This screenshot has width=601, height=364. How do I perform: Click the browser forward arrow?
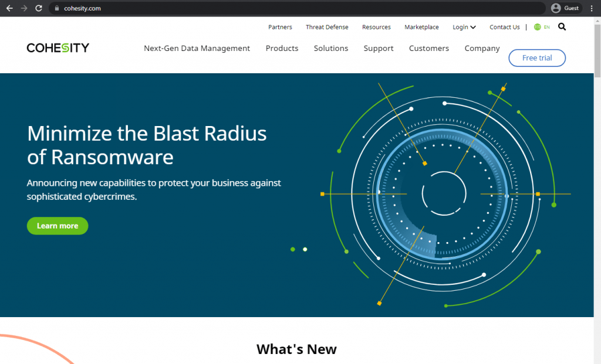[x=24, y=8]
